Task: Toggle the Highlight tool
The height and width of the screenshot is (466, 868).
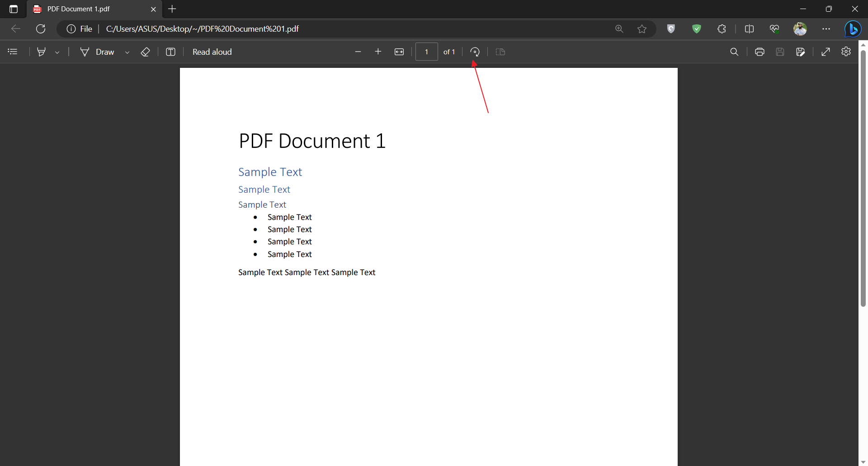Action: (x=41, y=52)
